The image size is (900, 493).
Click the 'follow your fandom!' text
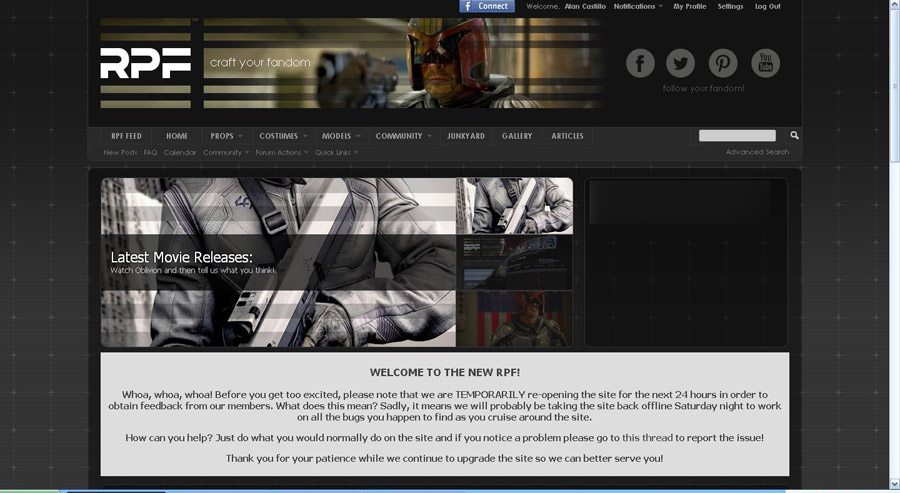[x=703, y=88]
